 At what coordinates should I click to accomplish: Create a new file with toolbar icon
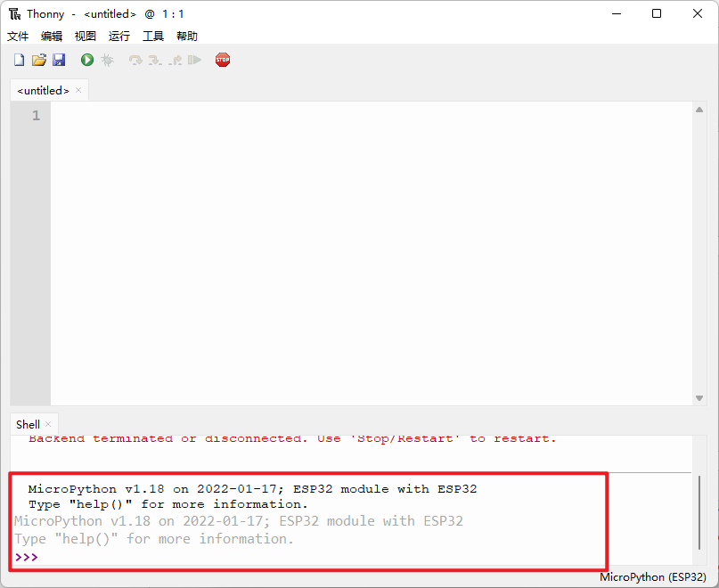click(x=19, y=60)
